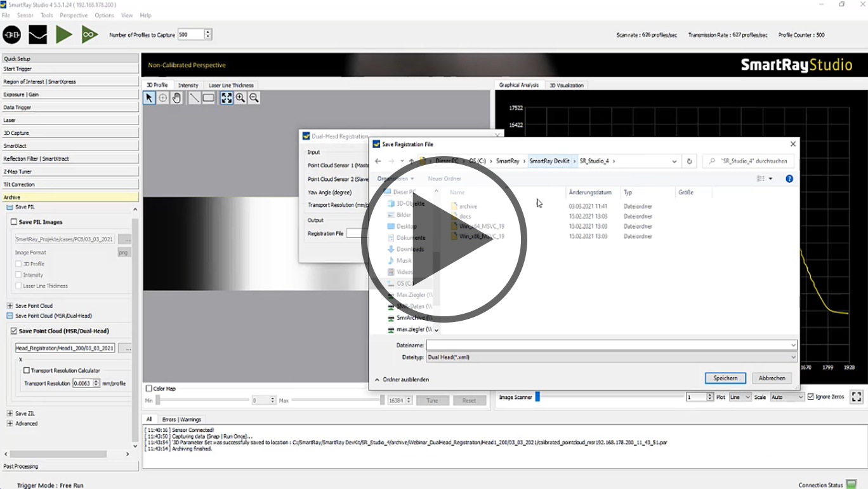Switch to Laser Line Thickness tab
This screenshot has height=489, width=868.
[x=231, y=85]
